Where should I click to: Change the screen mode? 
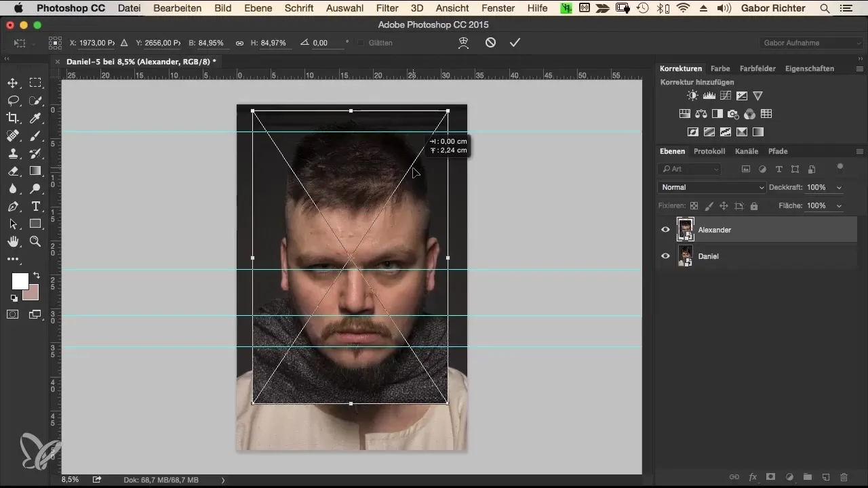(x=35, y=314)
